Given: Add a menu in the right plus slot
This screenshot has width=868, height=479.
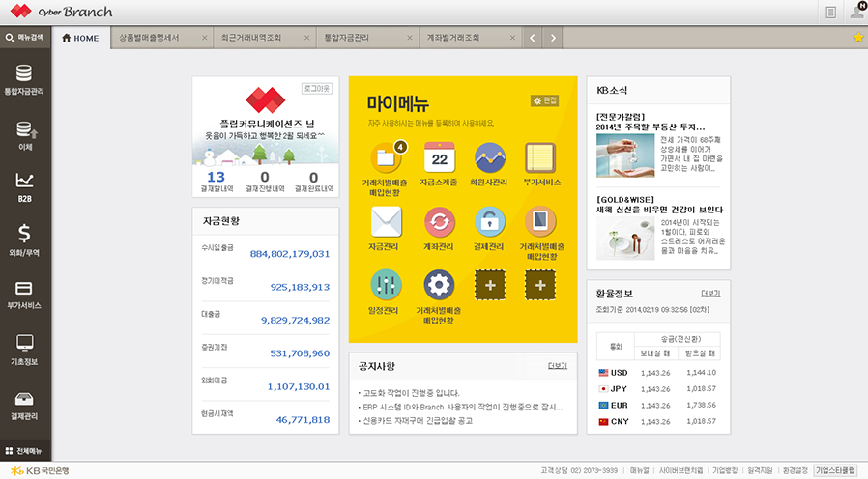Looking at the screenshot, I should pos(540,286).
